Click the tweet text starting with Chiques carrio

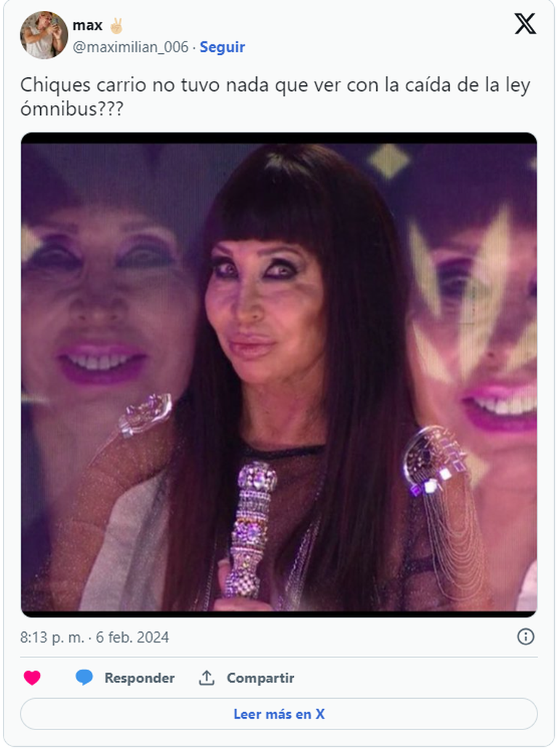pos(275,97)
